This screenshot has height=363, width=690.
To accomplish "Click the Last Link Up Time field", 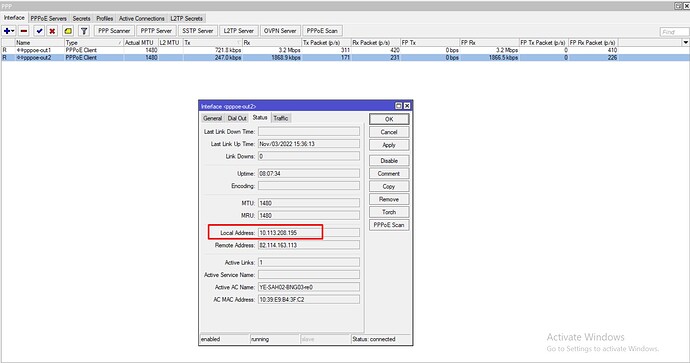I will coord(308,144).
